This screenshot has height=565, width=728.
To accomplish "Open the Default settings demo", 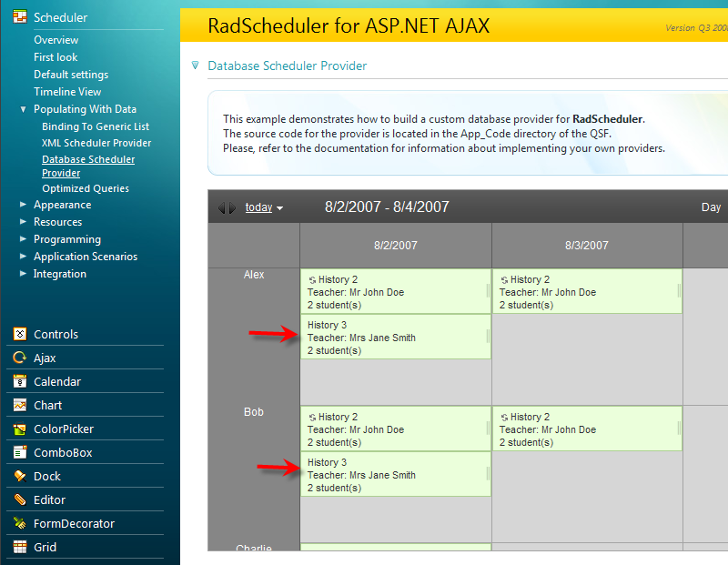I will click(71, 75).
